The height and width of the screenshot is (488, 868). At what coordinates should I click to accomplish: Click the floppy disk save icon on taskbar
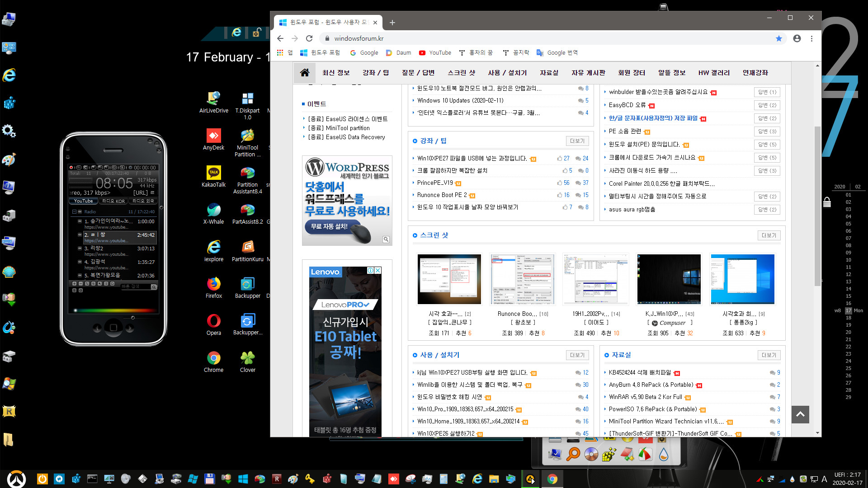[209, 479]
